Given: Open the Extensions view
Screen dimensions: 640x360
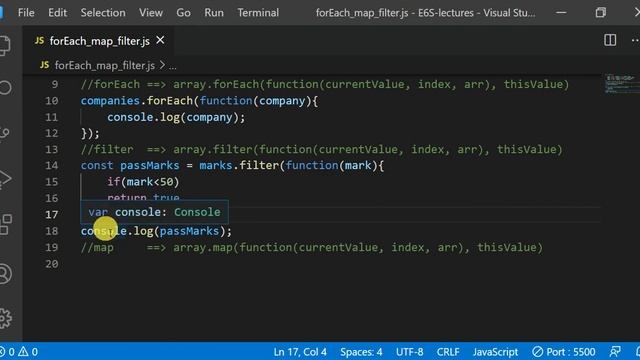Looking at the screenshot, I should (6, 224).
